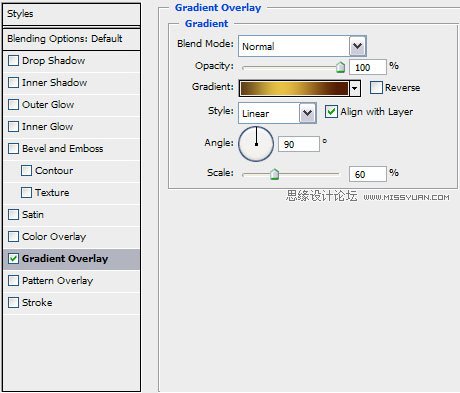Click the Scale percentage field
Viewport: 460px width, 393px height.
[x=368, y=174]
